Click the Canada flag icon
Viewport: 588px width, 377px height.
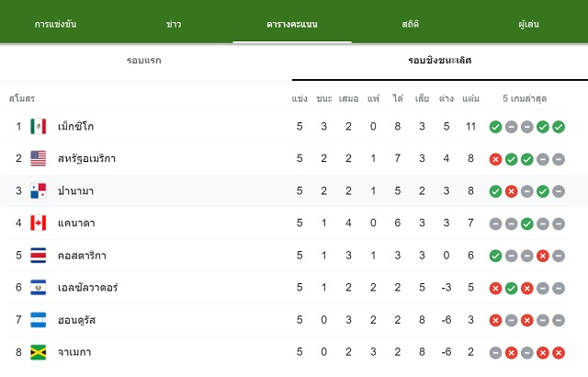point(39,223)
